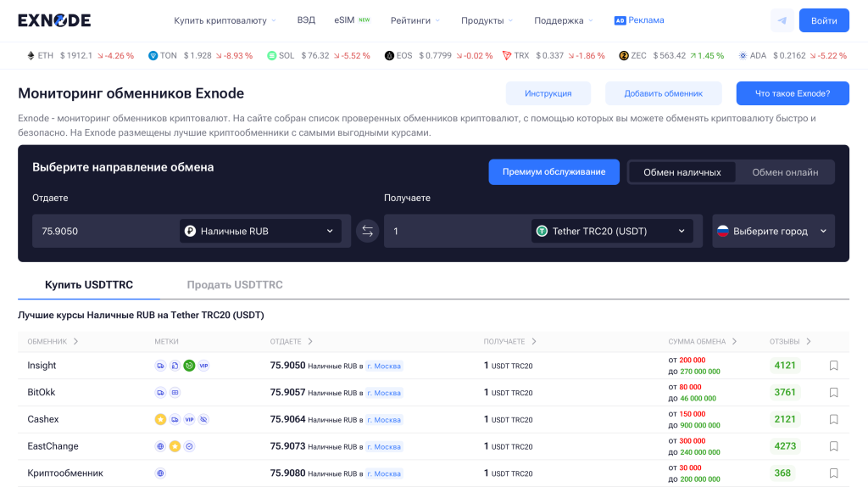Click the VIP tag for Insight
Image resolution: width=868 pixels, height=487 pixels.
pos(203,366)
